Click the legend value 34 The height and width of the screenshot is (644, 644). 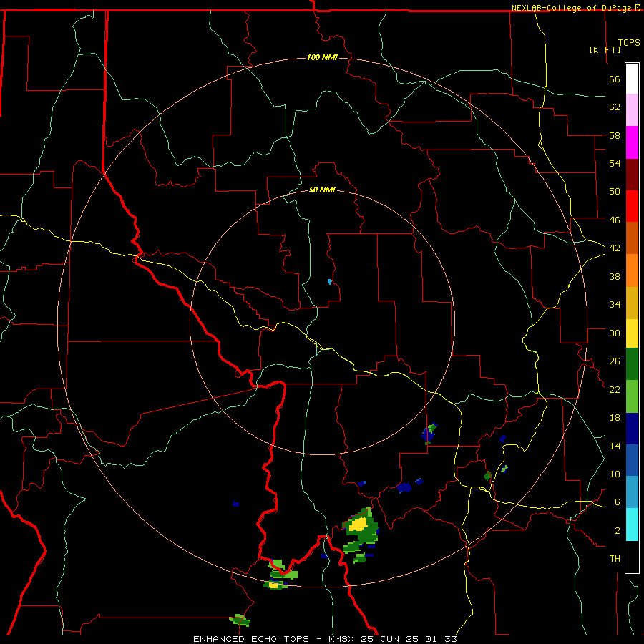(x=615, y=304)
